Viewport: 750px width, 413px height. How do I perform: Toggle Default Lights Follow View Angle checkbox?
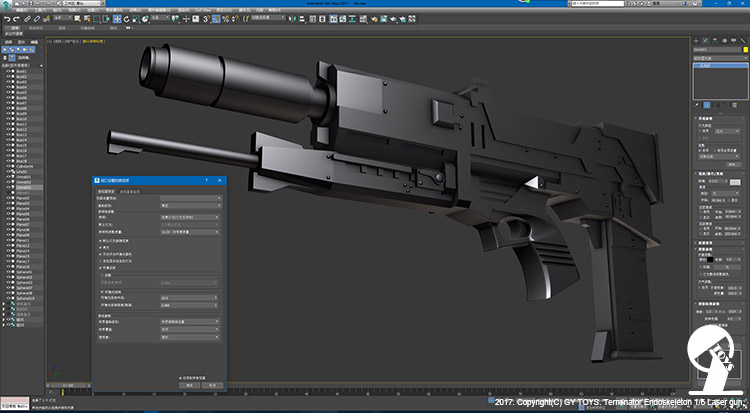click(x=100, y=241)
